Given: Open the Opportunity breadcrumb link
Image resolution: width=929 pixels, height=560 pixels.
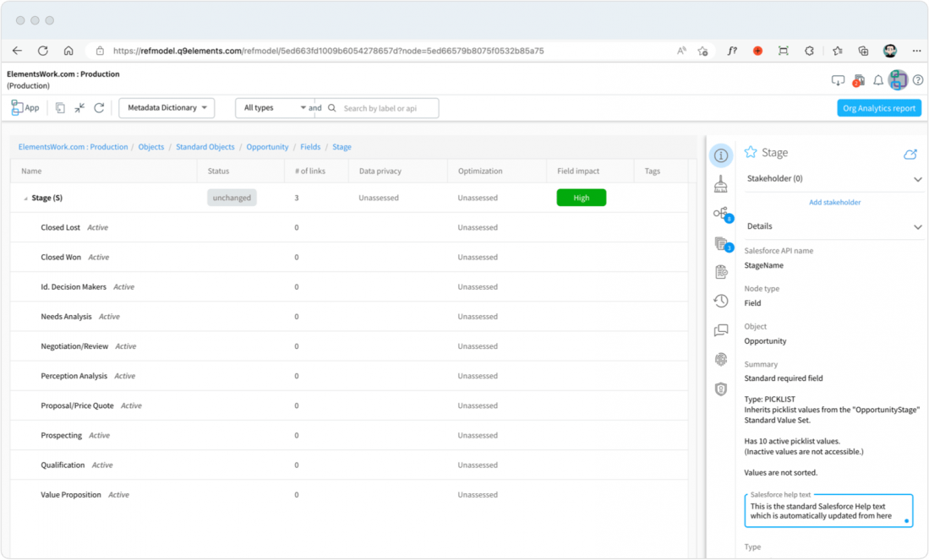Looking at the screenshot, I should [x=267, y=146].
